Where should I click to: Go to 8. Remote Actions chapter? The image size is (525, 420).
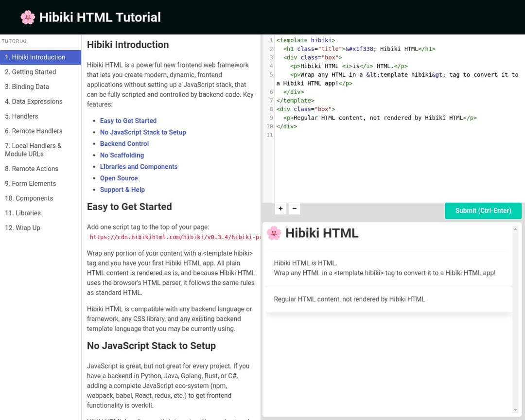point(40,169)
